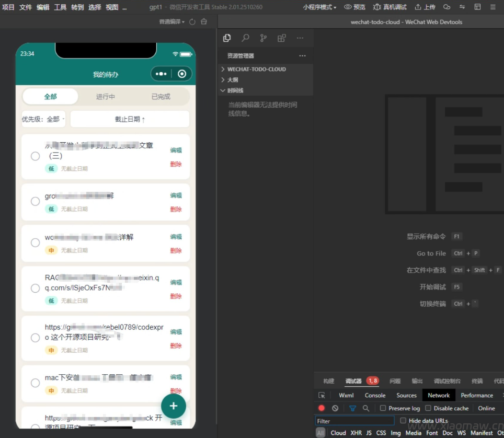Open the 普通编译 compile mode dropdown
This screenshot has height=438, width=504.
[172, 21]
